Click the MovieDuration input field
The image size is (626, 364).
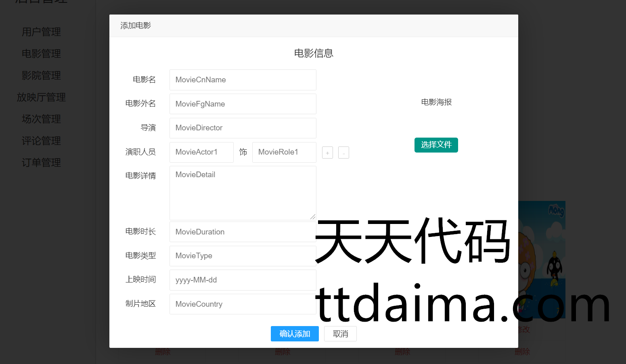pos(243,232)
